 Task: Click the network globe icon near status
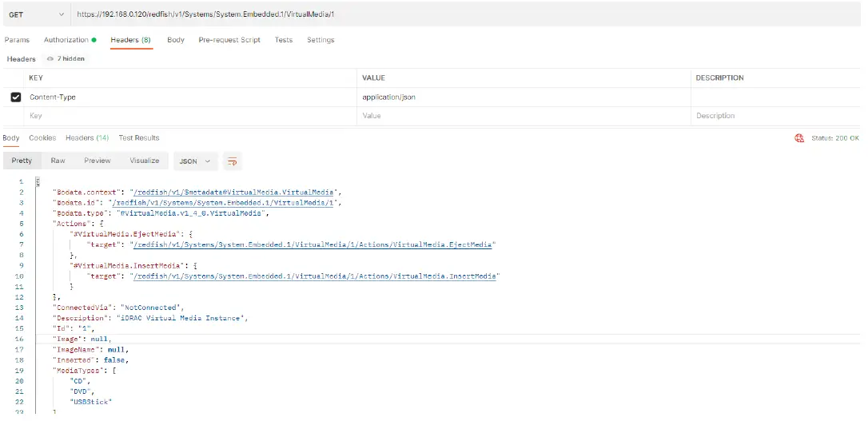pyautogui.click(x=799, y=138)
